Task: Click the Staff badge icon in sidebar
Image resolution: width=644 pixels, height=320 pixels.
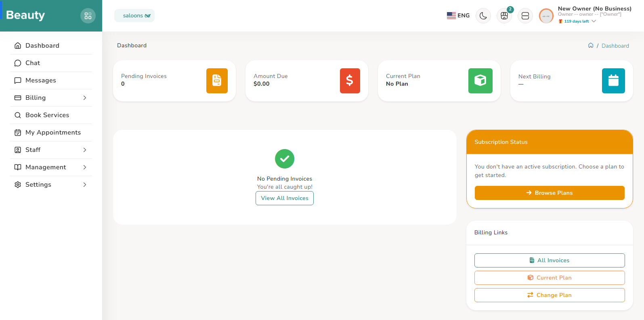Action: (x=18, y=150)
